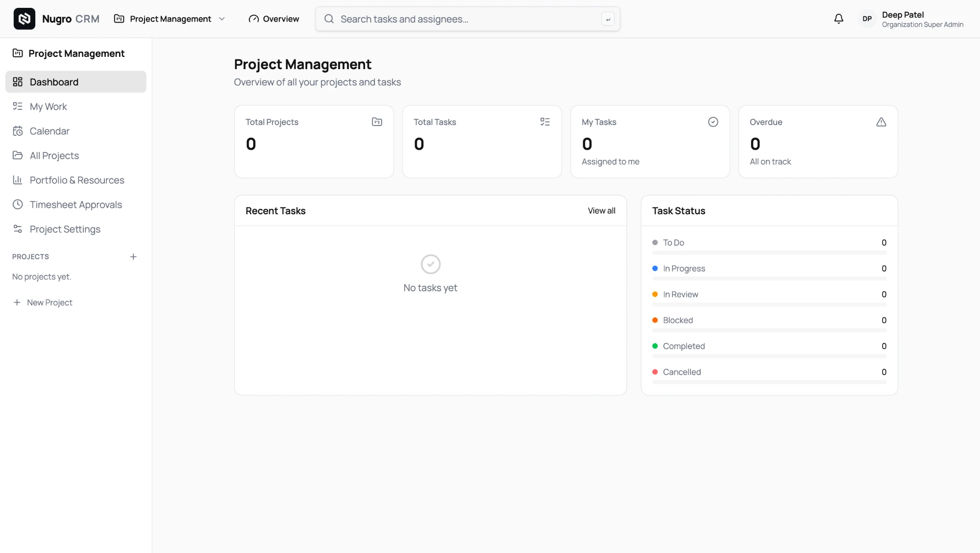Click the Blocked status label
Screen dimensions: 980x553
point(678,320)
